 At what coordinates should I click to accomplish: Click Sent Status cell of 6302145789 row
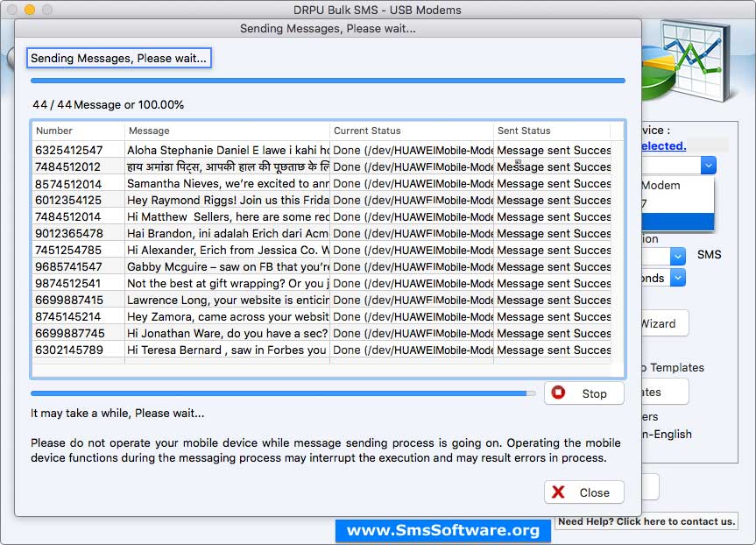(553, 350)
